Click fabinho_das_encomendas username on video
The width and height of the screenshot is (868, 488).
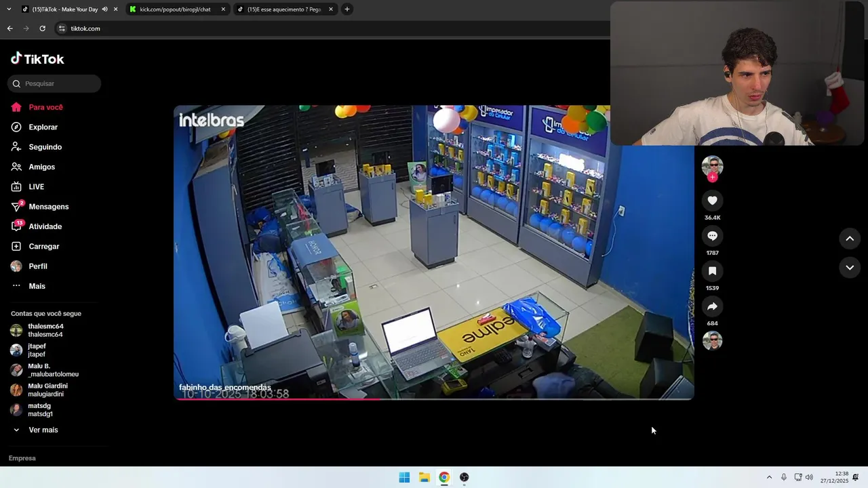click(x=225, y=388)
